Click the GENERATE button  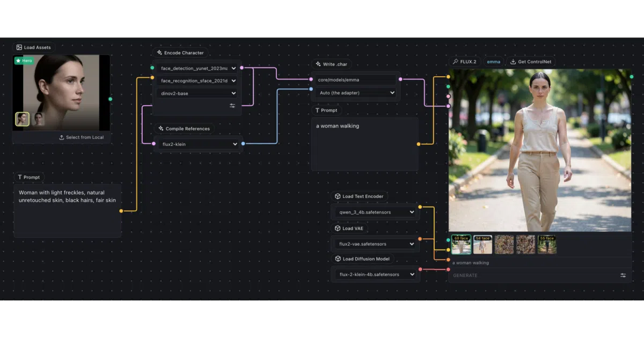(465, 275)
